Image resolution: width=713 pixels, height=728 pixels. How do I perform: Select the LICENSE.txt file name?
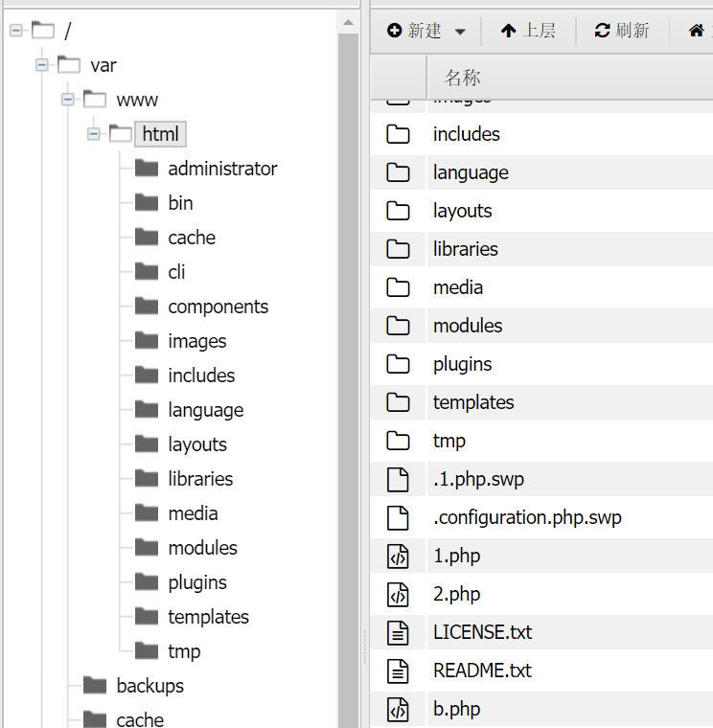coord(483,632)
